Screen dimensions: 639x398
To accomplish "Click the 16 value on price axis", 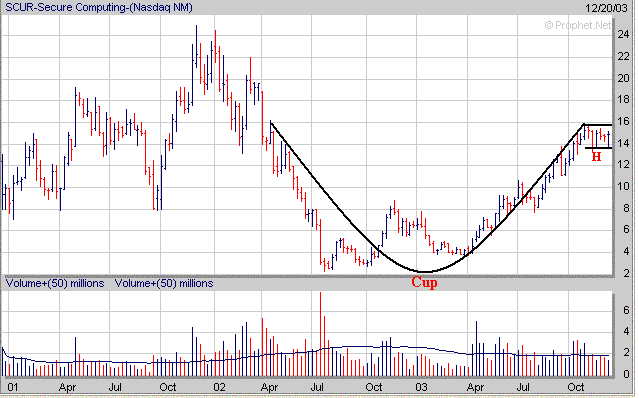I will click(x=624, y=121).
